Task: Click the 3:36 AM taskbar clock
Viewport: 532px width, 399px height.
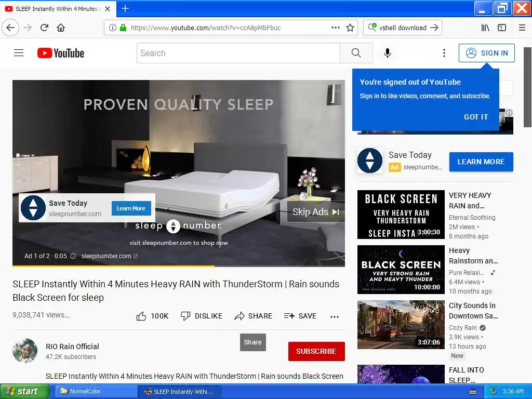Action: tap(513, 391)
